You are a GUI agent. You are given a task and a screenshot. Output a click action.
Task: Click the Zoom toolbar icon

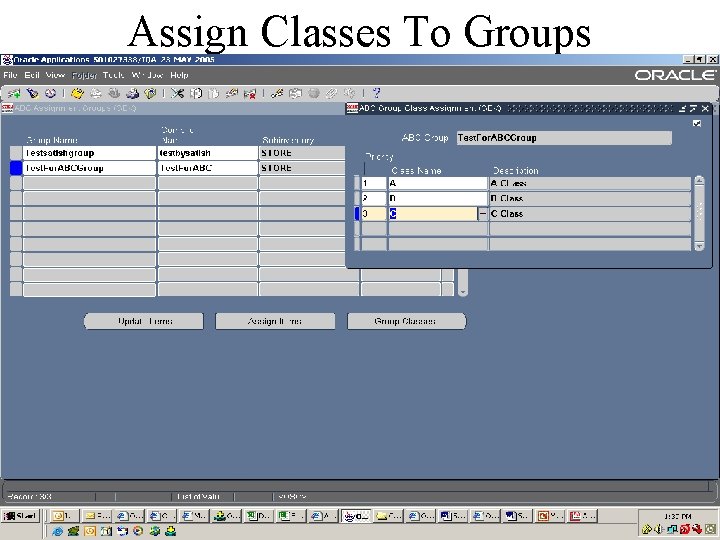pyautogui.click(x=295, y=94)
